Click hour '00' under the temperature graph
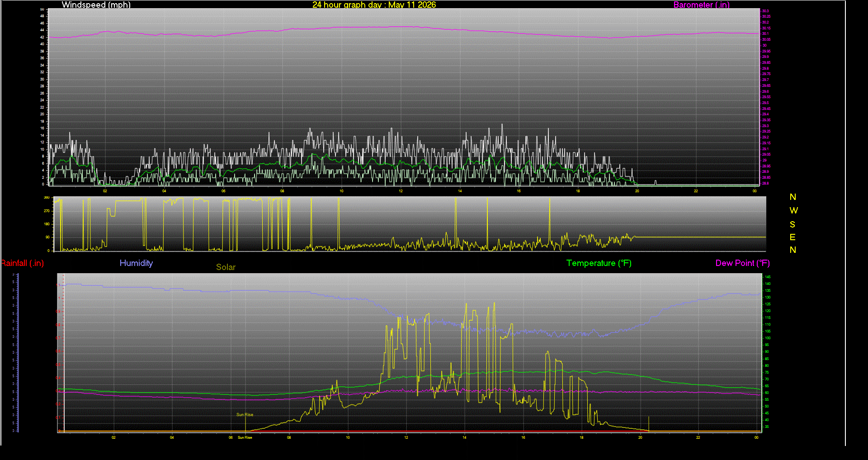The width and height of the screenshot is (868, 460). coord(756,437)
